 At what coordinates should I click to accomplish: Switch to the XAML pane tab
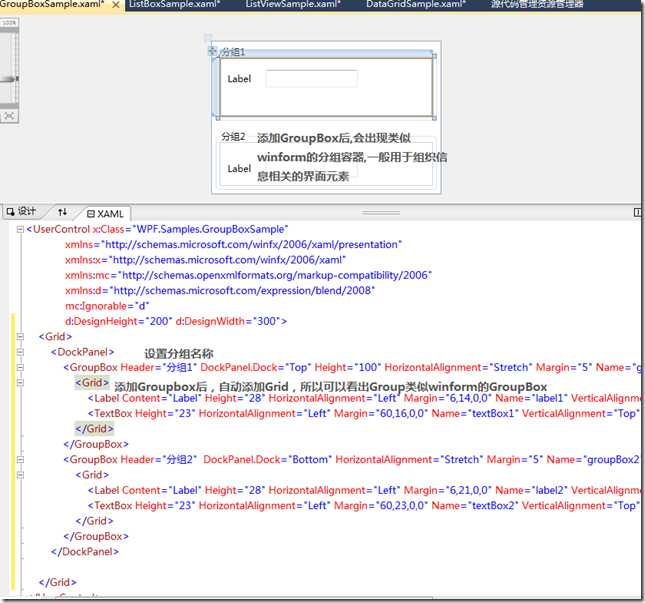point(105,213)
